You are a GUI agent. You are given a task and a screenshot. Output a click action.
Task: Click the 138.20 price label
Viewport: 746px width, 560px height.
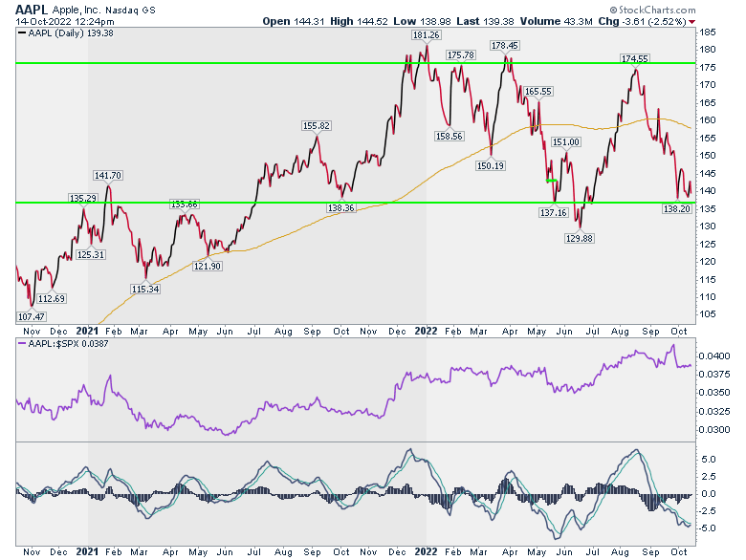click(x=676, y=208)
